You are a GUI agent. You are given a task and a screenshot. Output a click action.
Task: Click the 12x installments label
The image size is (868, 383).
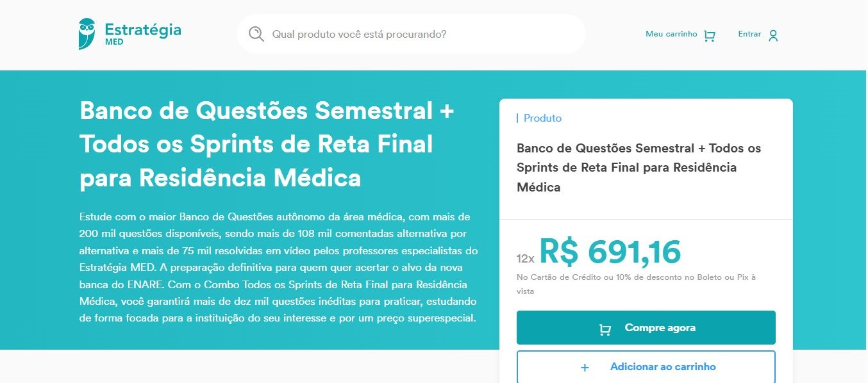point(525,259)
